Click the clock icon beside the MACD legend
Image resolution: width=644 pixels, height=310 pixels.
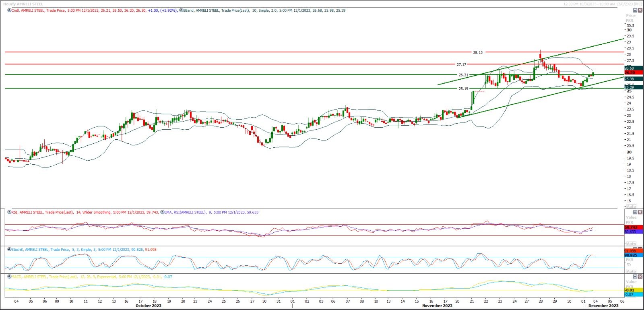click(x=9, y=277)
